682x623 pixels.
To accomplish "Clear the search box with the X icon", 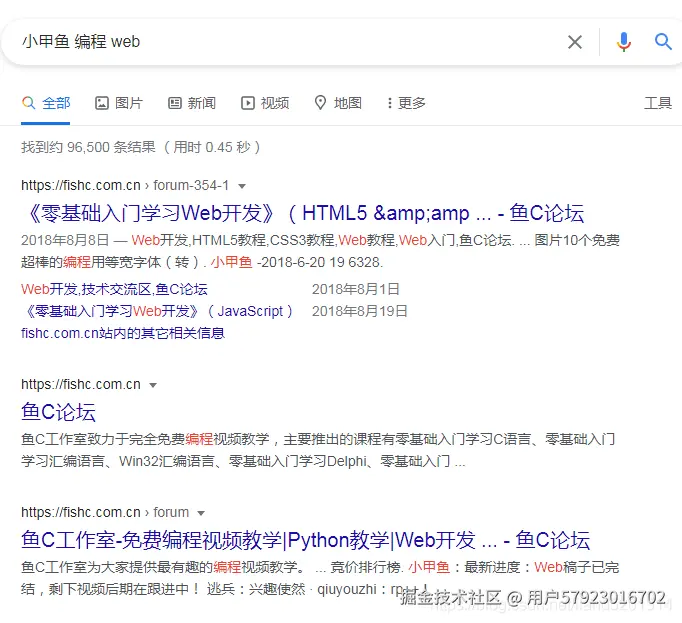I will (x=575, y=42).
